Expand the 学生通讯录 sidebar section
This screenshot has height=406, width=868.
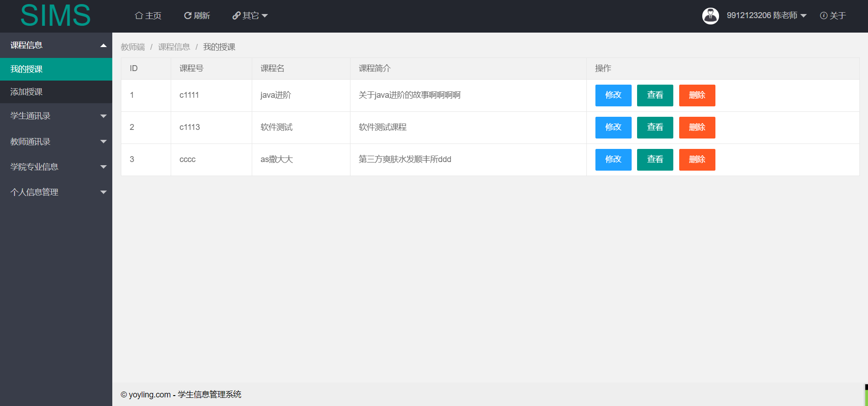coord(56,116)
